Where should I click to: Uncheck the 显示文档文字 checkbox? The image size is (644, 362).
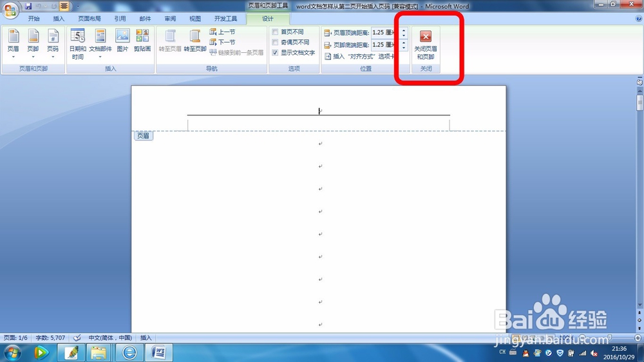pos(275,53)
